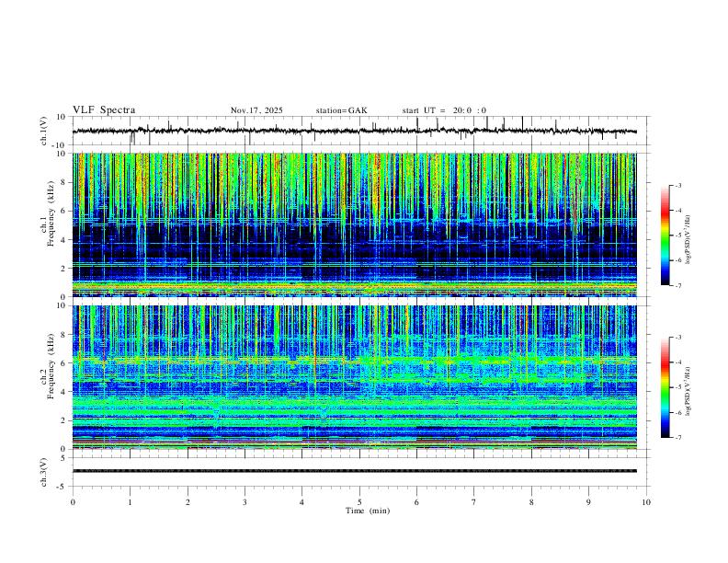Click the 'VLF Spectra' title text
This screenshot has height=563, width=728.
pyautogui.click(x=104, y=110)
